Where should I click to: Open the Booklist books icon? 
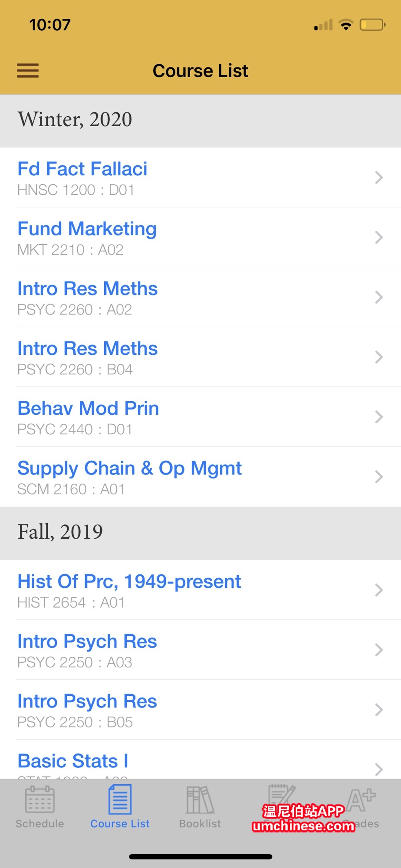200,799
